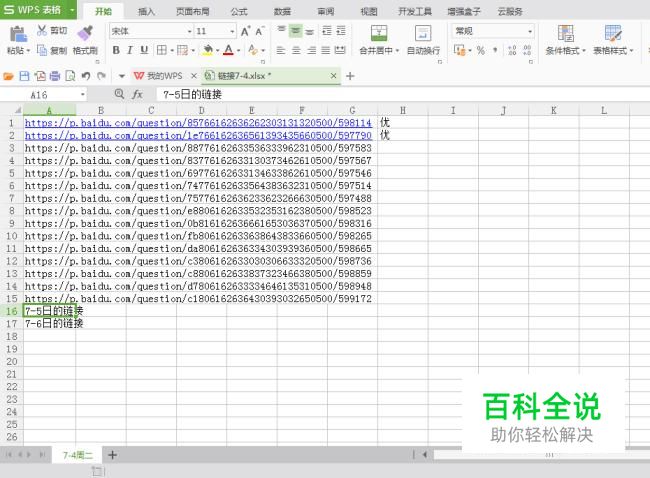This screenshot has width=650, height=478.
Task: Open the first Baidu link in row 1
Action: point(198,123)
